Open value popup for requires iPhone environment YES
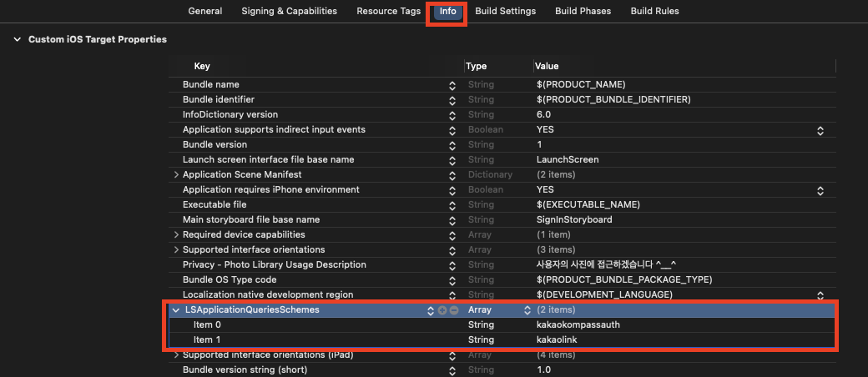This screenshot has width=868, height=377. pyautogui.click(x=820, y=190)
